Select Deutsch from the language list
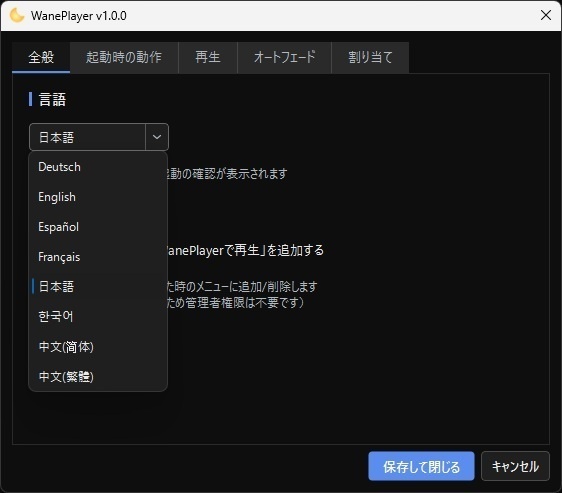 pyautogui.click(x=98, y=167)
